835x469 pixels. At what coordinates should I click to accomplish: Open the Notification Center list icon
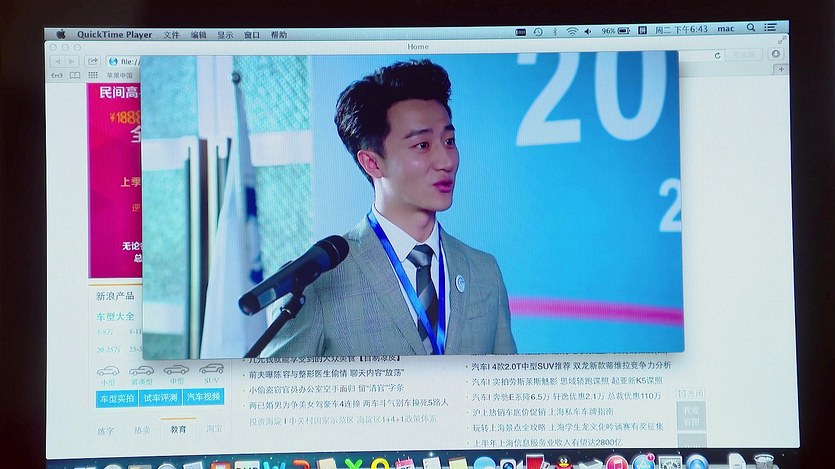(x=771, y=29)
